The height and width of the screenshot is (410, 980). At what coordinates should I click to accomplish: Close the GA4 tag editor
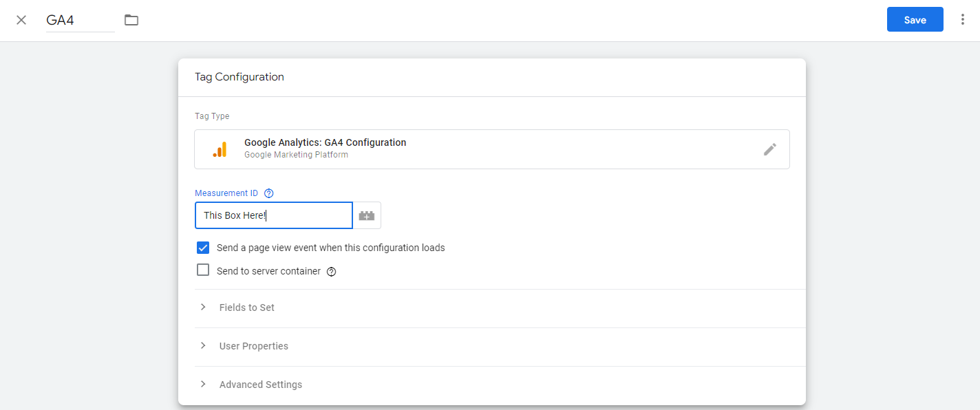(x=21, y=20)
